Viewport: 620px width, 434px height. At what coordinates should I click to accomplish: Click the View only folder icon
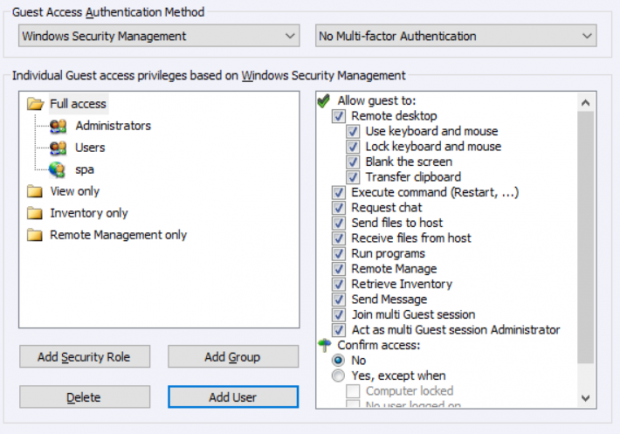(35, 191)
